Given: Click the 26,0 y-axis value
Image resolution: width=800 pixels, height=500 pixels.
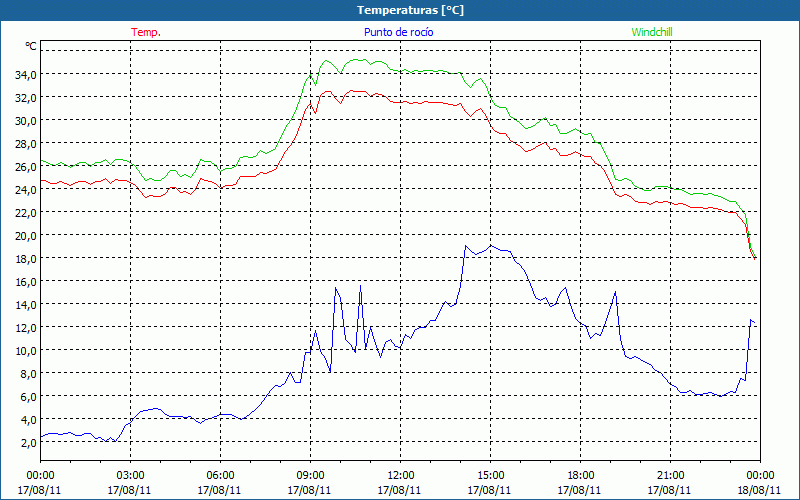Looking at the screenshot, I should coord(26,167).
